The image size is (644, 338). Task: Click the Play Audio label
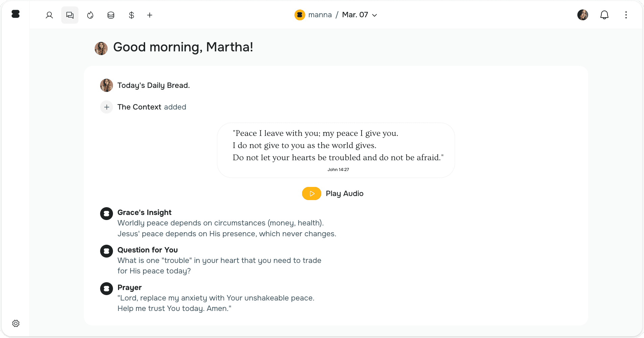coord(345,194)
